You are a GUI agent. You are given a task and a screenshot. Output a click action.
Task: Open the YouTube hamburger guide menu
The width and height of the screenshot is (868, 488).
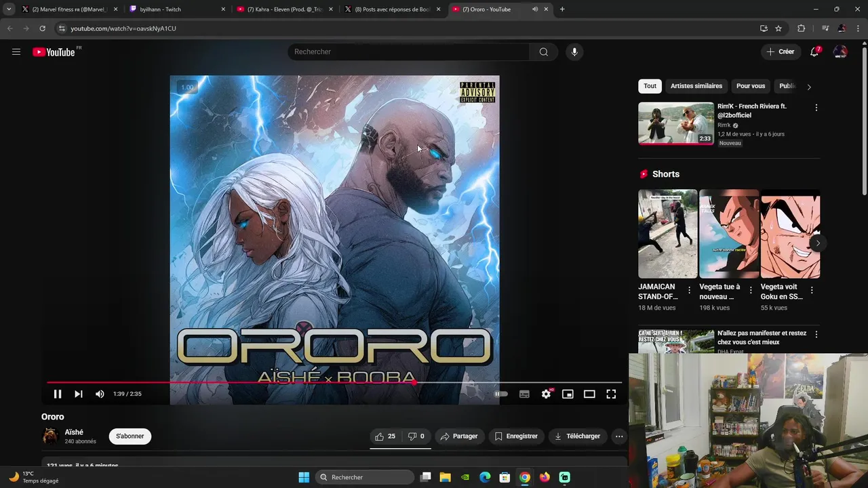pyautogui.click(x=16, y=52)
